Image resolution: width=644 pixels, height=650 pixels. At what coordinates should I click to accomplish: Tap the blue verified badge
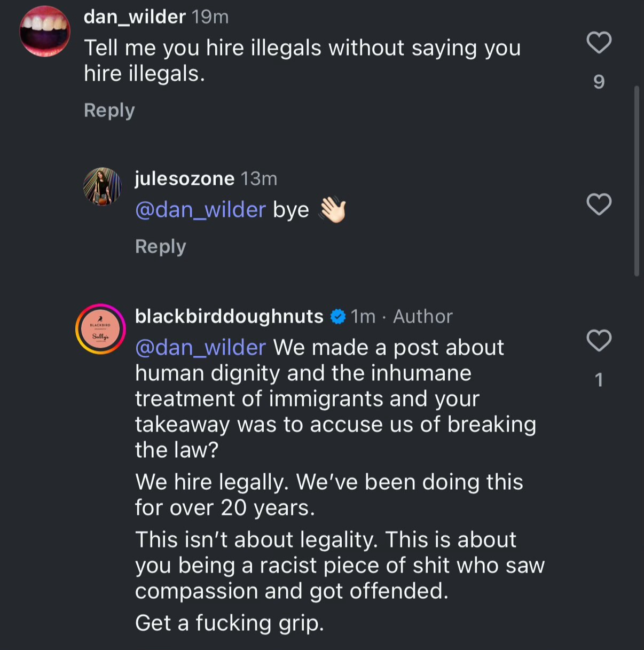[x=337, y=317]
